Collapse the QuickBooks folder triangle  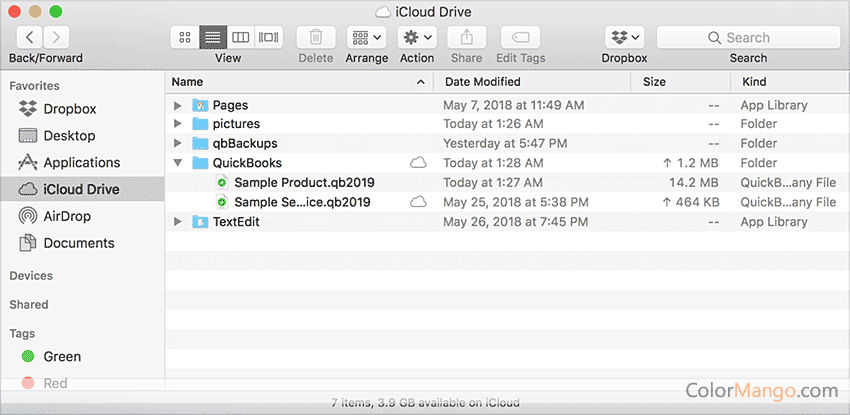177,163
